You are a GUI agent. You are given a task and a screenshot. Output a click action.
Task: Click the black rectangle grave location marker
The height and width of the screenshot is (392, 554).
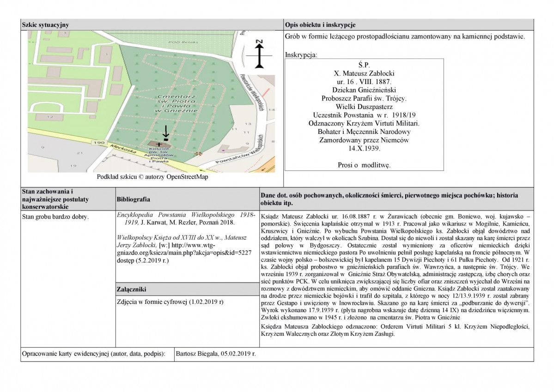coord(166,139)
